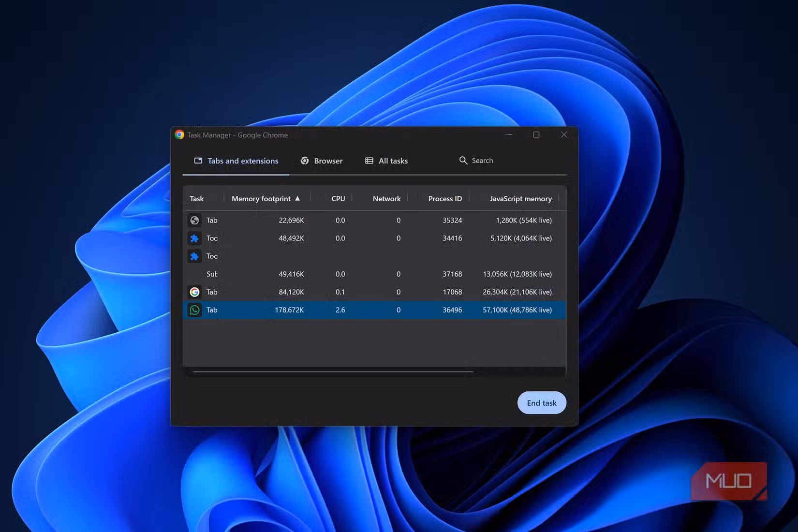
Task: Click process ID 37168
Action: point(452,274)
